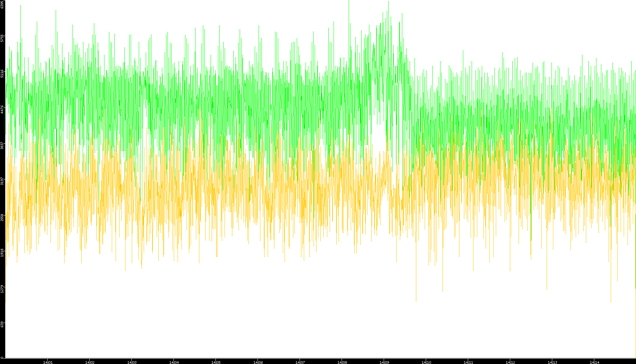
Task: Click the 14:01 time axis label
Action: point(48,362)
